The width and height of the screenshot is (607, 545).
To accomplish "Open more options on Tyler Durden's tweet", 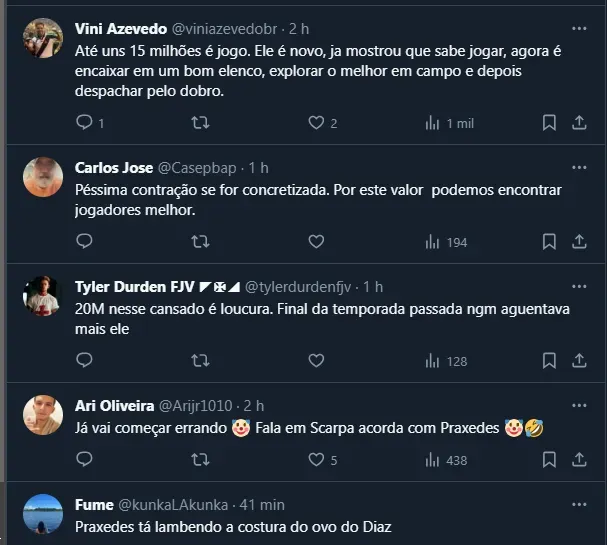I will (579, 286).
